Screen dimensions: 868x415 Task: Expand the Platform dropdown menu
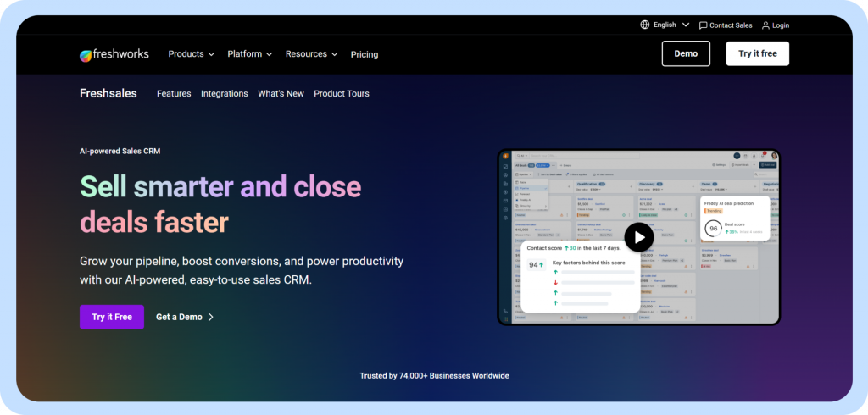point(249,54)
